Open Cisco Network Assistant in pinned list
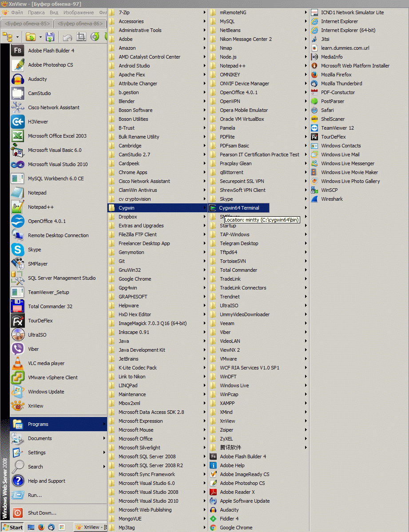 pyautogui.click(x=58, y=107)
